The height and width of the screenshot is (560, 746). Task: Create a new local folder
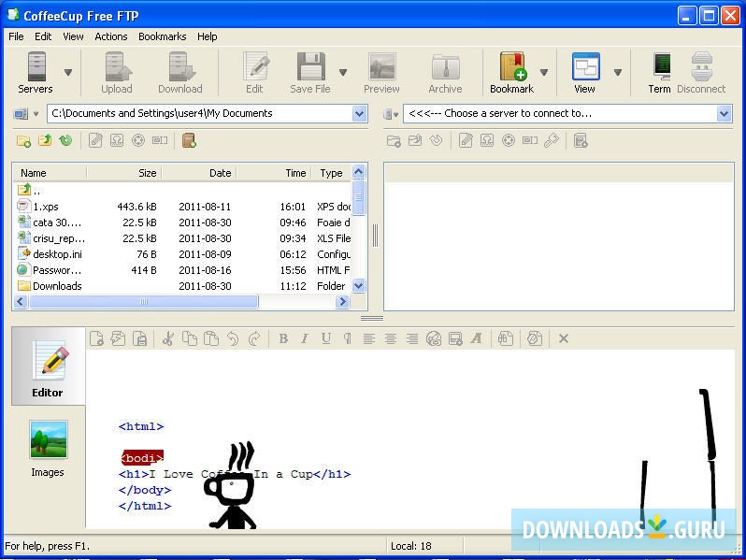click(x=24, y=141)
